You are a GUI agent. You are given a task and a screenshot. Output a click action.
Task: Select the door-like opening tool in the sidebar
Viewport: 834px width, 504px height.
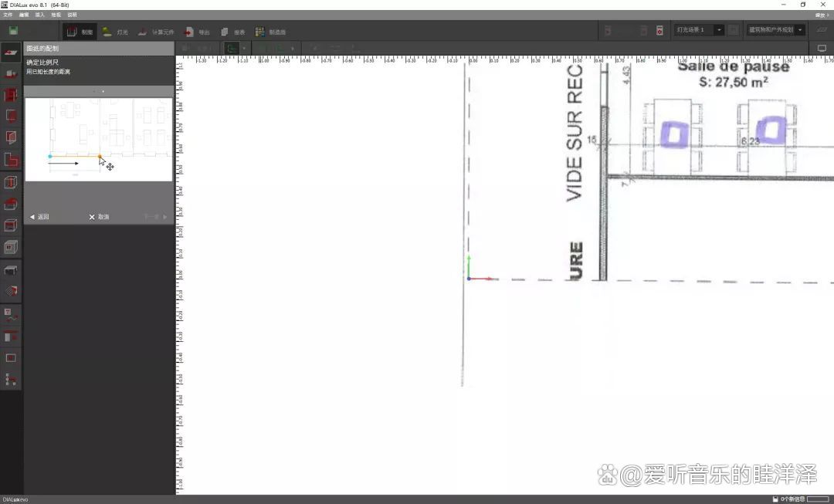pos(11,137)
